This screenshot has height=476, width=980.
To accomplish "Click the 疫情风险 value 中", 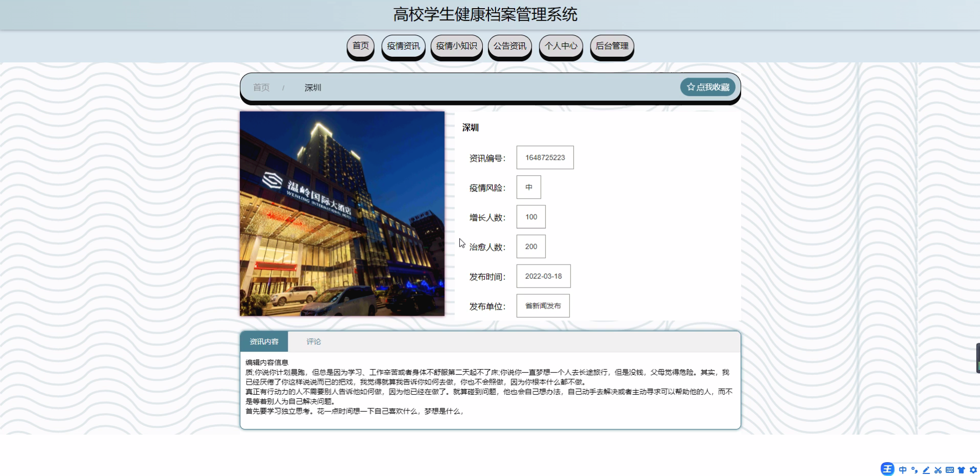I will [x=529, y=187].
